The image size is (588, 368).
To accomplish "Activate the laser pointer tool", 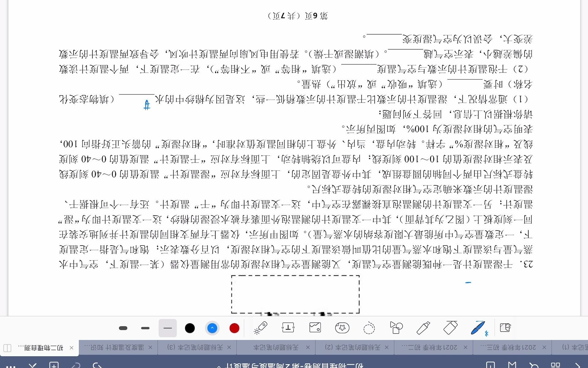I will point(261,328).
